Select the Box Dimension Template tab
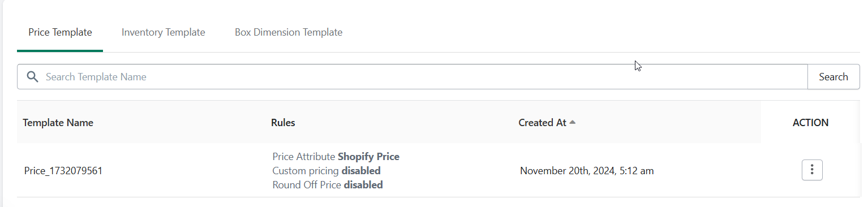This screenshot has width=868, height=207. coord(289,32)
